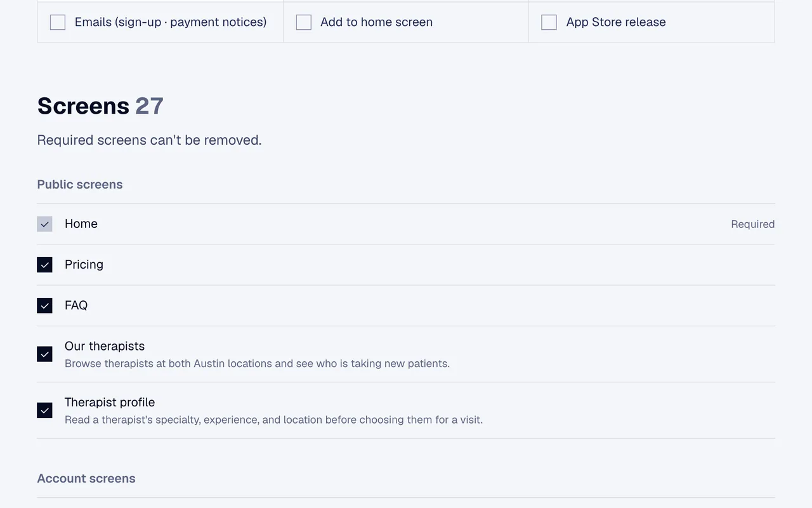This screenshot has height=508, width=812.
Task: Click the Screens 27 heading
Action: (100, 106)
